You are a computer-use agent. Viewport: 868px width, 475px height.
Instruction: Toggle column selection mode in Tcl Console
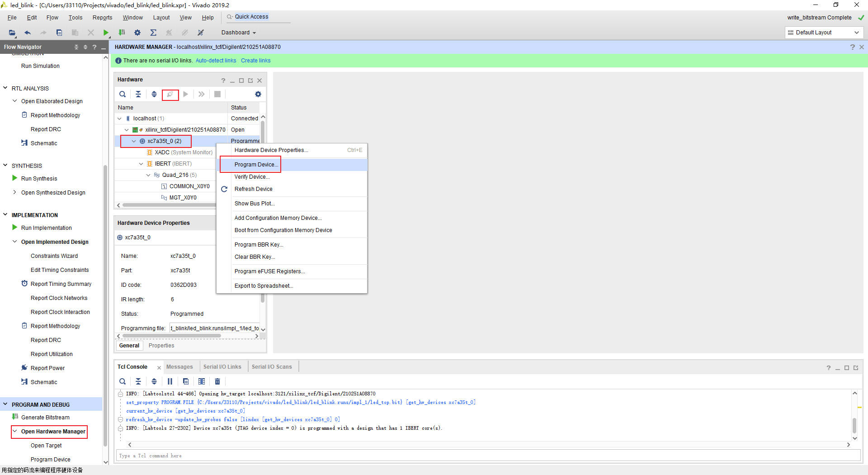pos(202,381)
